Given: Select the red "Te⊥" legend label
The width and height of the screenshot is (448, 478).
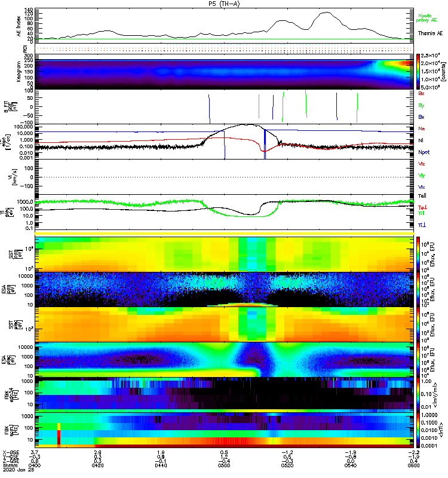Looking at the screenshot, I should tap(422, 207).
